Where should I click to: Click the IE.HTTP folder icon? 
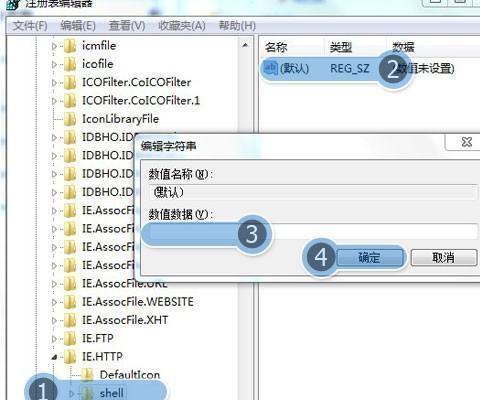(x=70, y=357)
